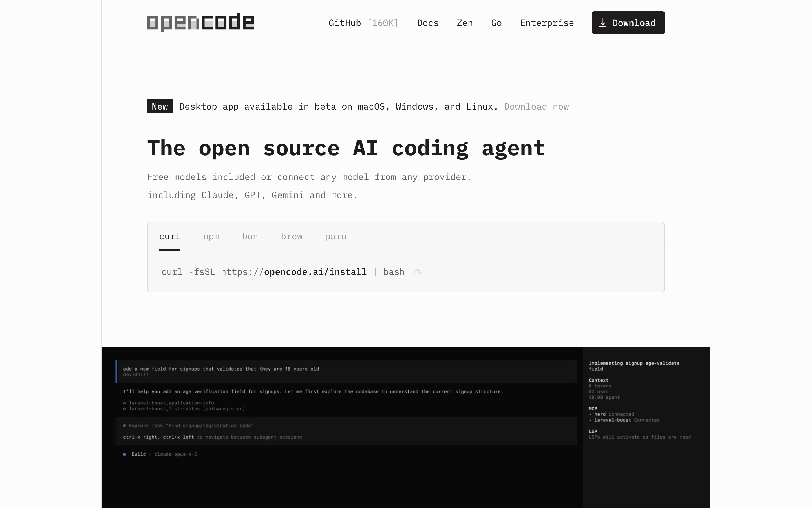Open the GitHub [160K] link
Screen dimensions: 812x508
363,23
